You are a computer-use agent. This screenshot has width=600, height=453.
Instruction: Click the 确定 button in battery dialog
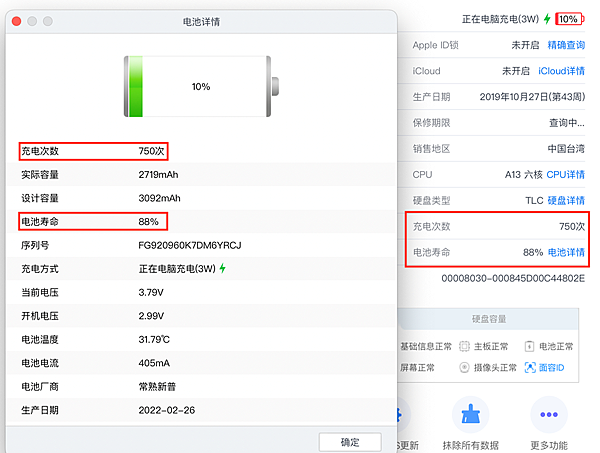click(350, 442)
